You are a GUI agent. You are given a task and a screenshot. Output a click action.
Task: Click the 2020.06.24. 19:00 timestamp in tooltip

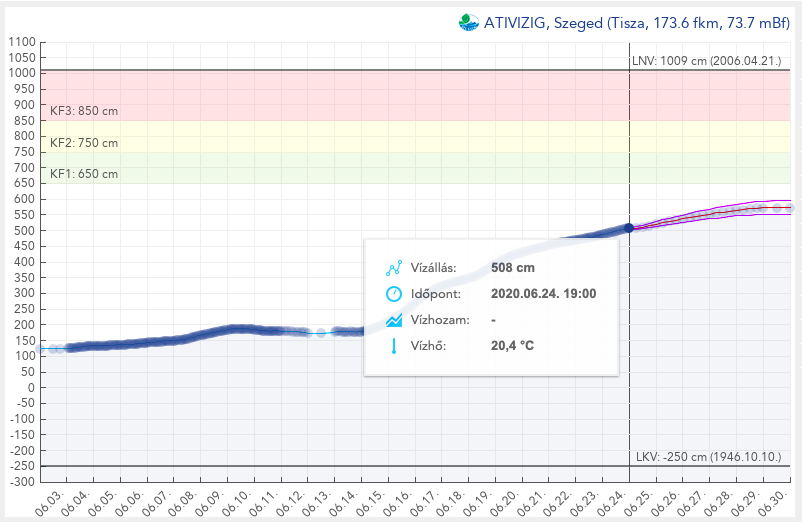pos(544,294)
